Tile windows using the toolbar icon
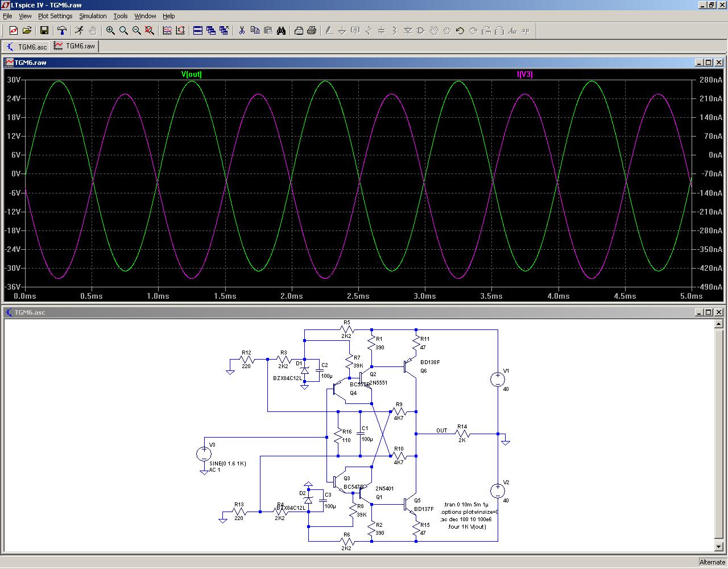 click(198, 31)
